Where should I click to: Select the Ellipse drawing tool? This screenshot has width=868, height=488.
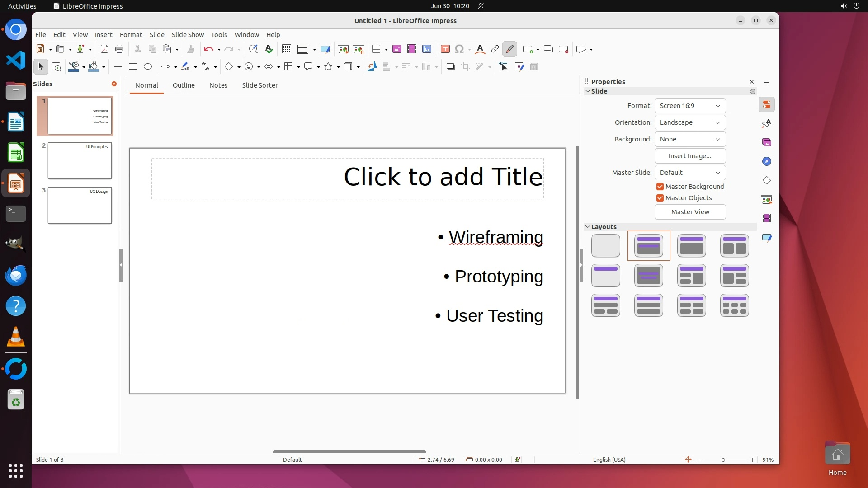pyautogui.click(x=148, y=67)
